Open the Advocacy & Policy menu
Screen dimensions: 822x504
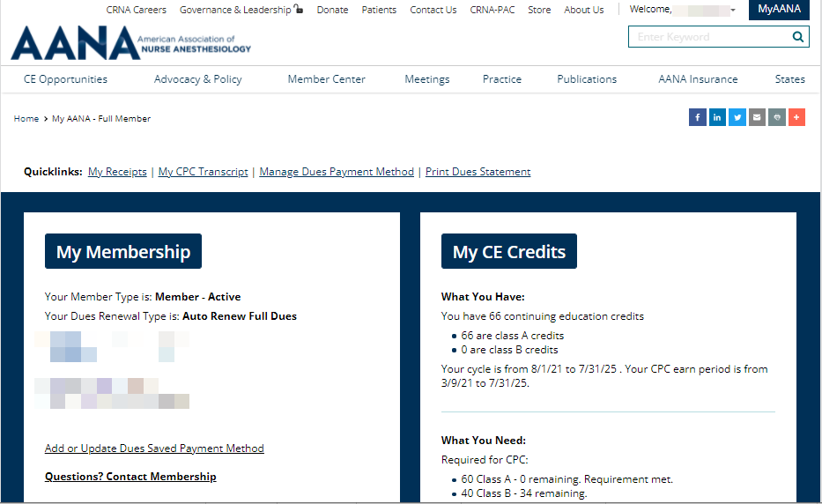pos(197,79)
